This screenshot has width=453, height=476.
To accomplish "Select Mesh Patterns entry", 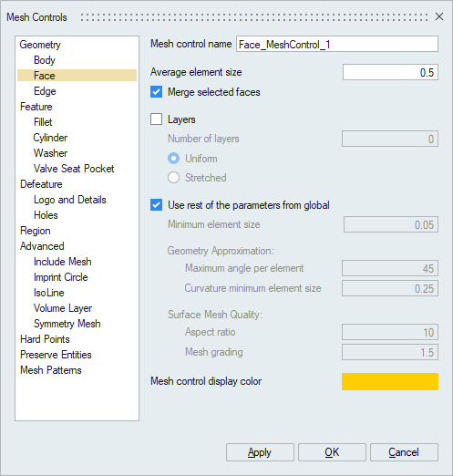I will (51, 370).
